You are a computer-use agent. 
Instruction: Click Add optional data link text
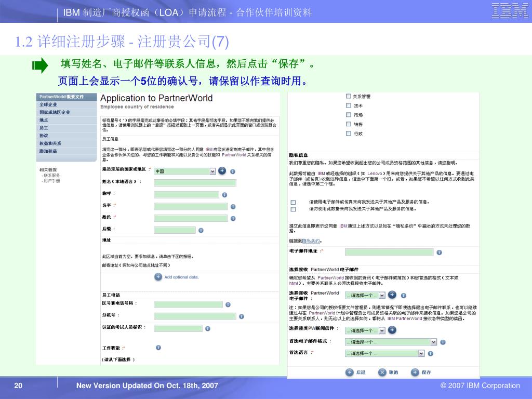tap(181, 277)
